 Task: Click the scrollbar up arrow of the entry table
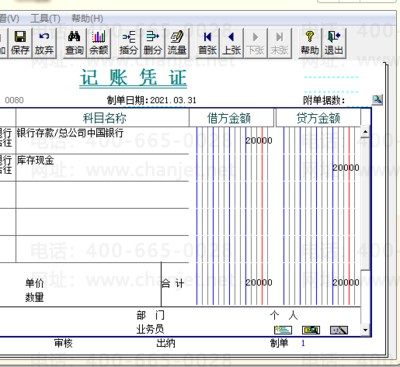365,132
